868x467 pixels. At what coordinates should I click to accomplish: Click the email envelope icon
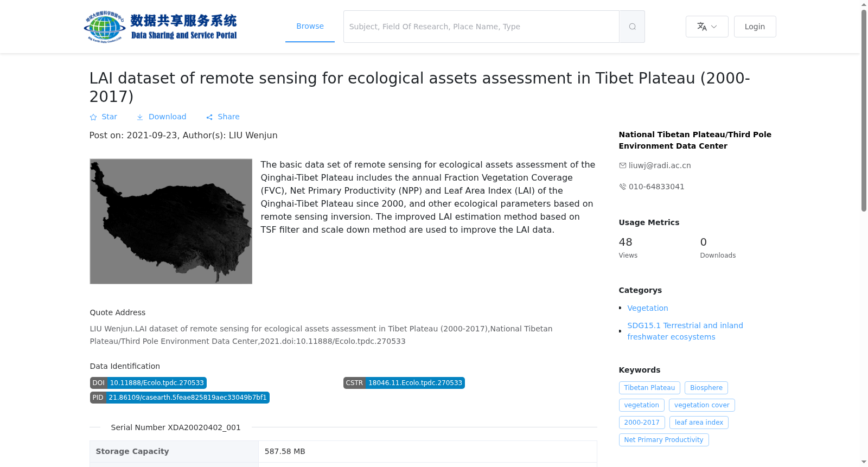[x=622, y=165]
